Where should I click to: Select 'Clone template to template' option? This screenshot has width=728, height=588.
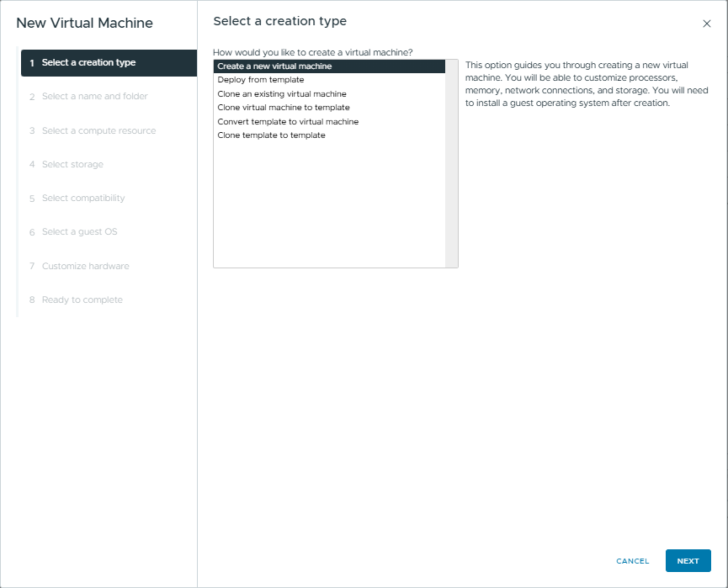(271, 135)
